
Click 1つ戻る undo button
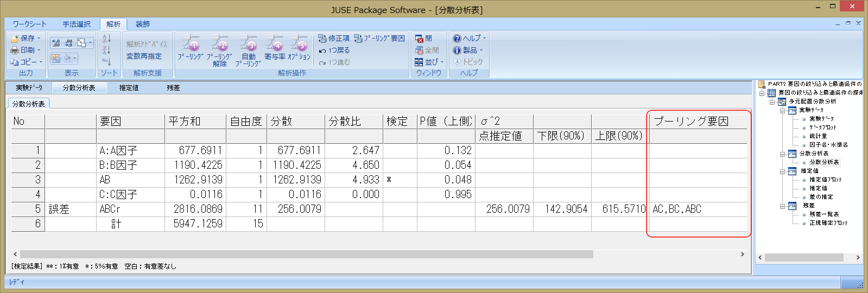[334, 50]
